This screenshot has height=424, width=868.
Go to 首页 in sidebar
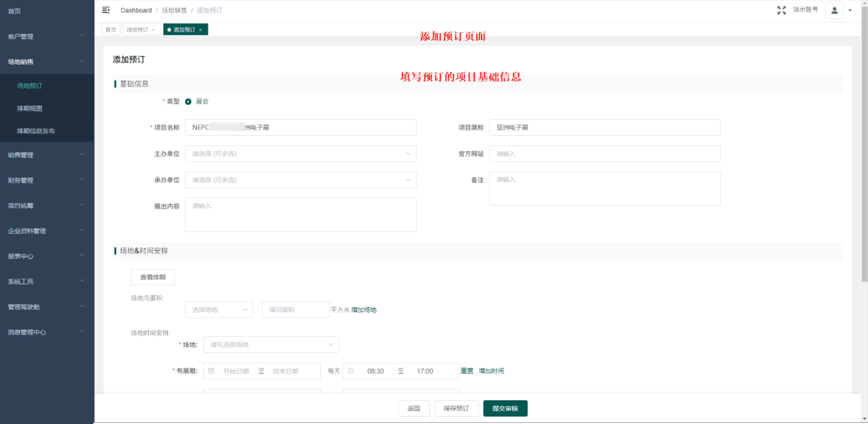click(47, 11)
